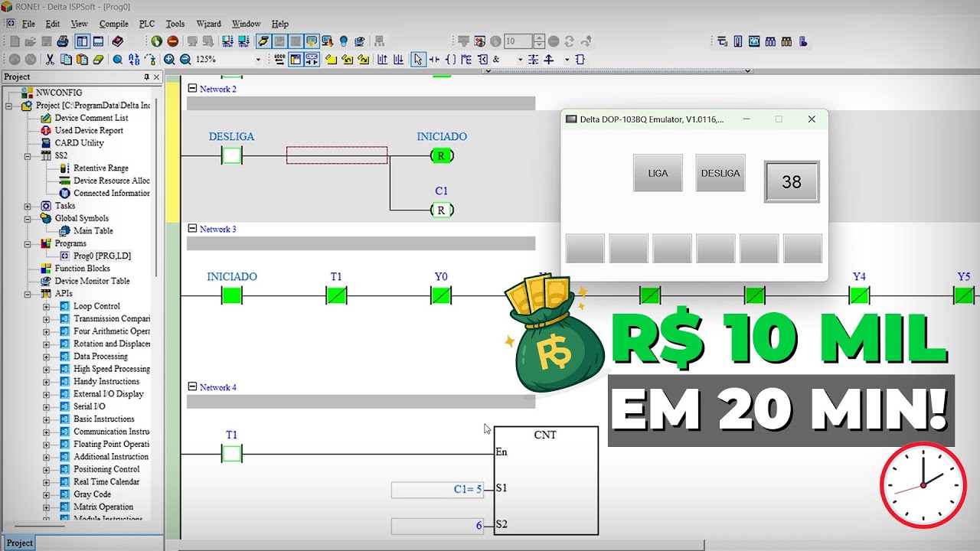The width and height of the screenshot is (980, 551).
Task: Toggle the DESLIGA contact in Network 2
Action: pos(231,155)
